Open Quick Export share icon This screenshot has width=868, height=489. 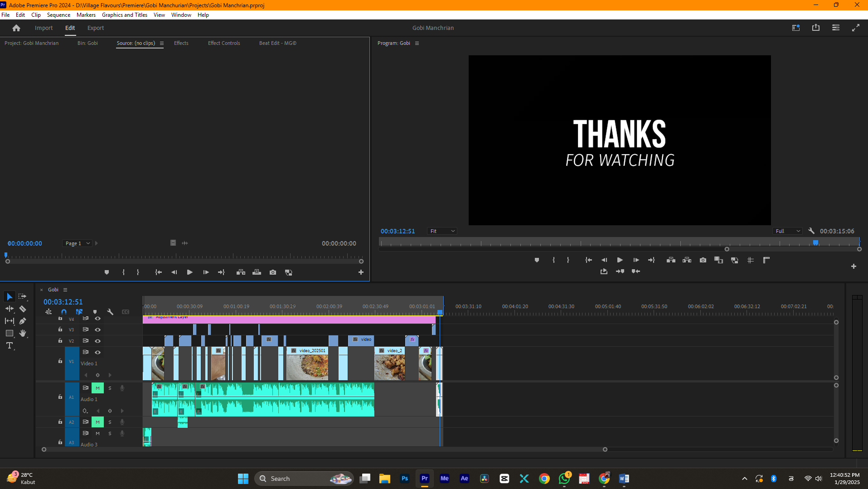(x=816, y=28)
